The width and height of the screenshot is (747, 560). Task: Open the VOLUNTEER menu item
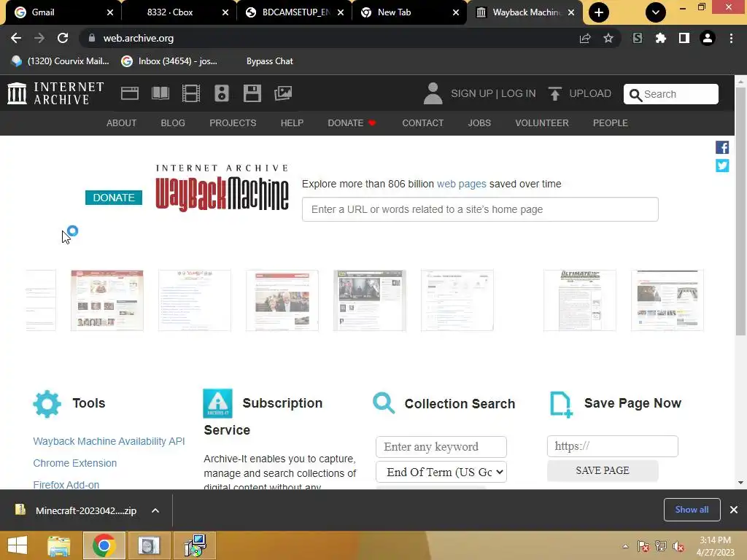pyautogui.click(x=542, y=122)
